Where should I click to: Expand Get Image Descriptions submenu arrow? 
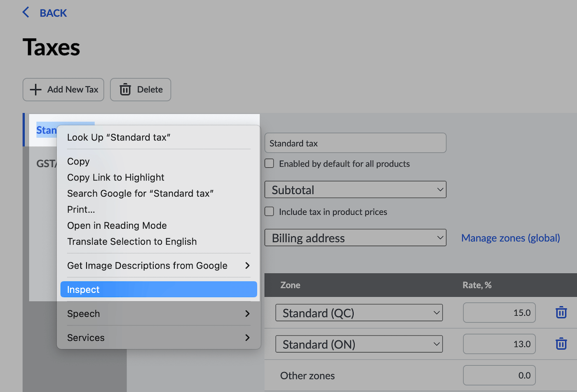[247, 265]
